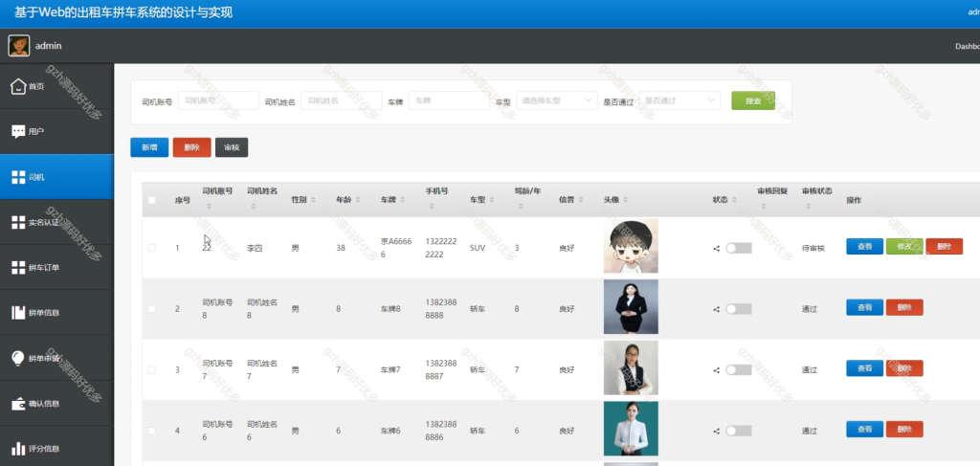
Task: Select the 司机 grid icon in sidebar
Action: (x=18, y=177)
